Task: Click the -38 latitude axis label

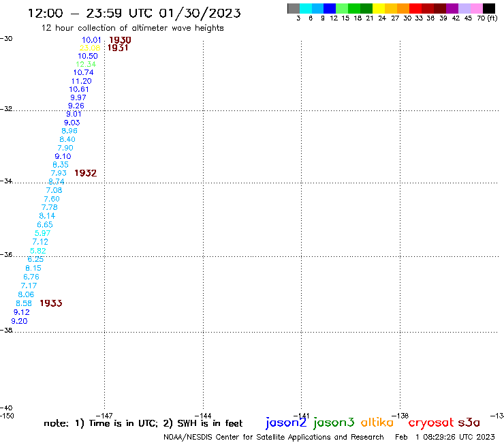Action: click(x=6, y=331)
